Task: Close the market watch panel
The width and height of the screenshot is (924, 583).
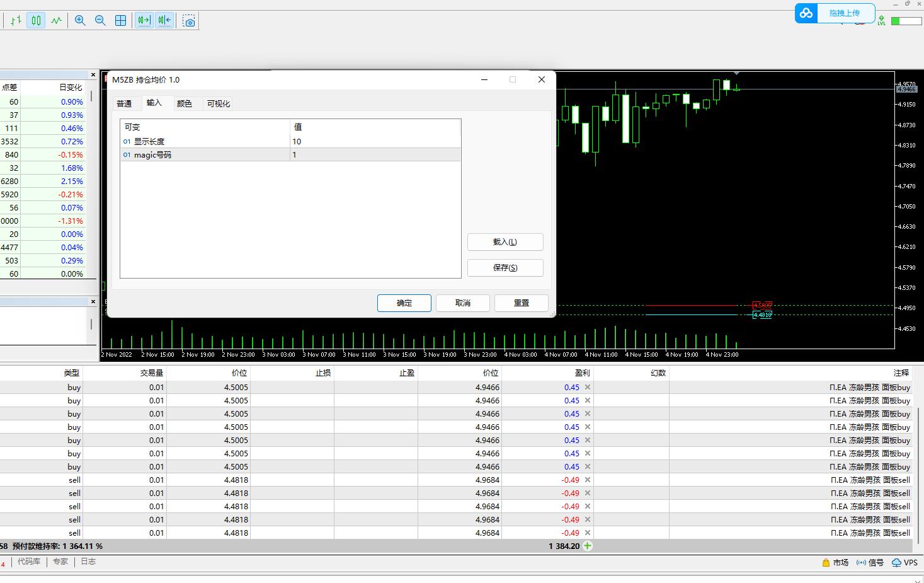Action: tap(93, 75)
